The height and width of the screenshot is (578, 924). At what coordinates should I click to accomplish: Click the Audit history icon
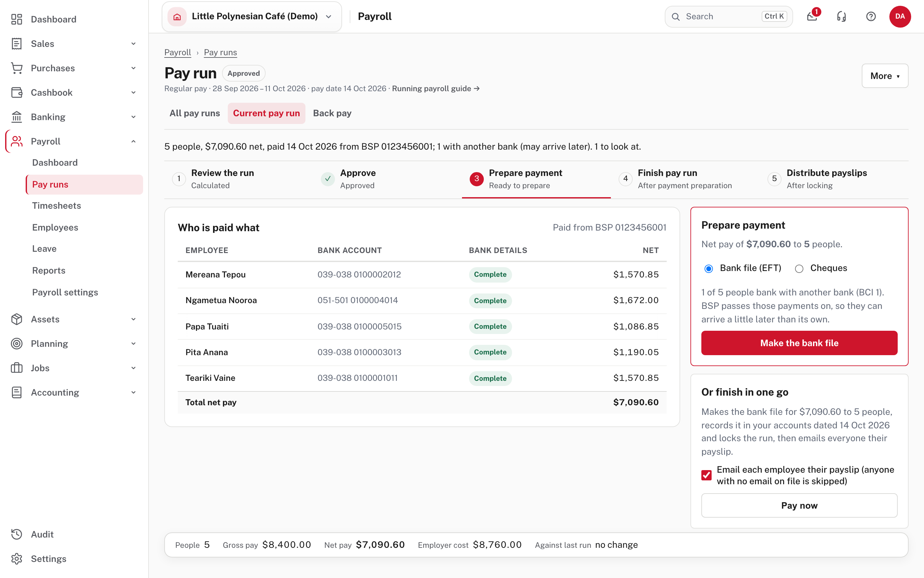[16, 534]
